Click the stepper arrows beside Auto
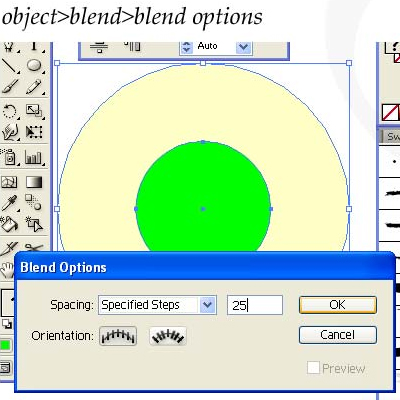The width and height of the screenshot is (400, 400). click(x=187, y=47)
